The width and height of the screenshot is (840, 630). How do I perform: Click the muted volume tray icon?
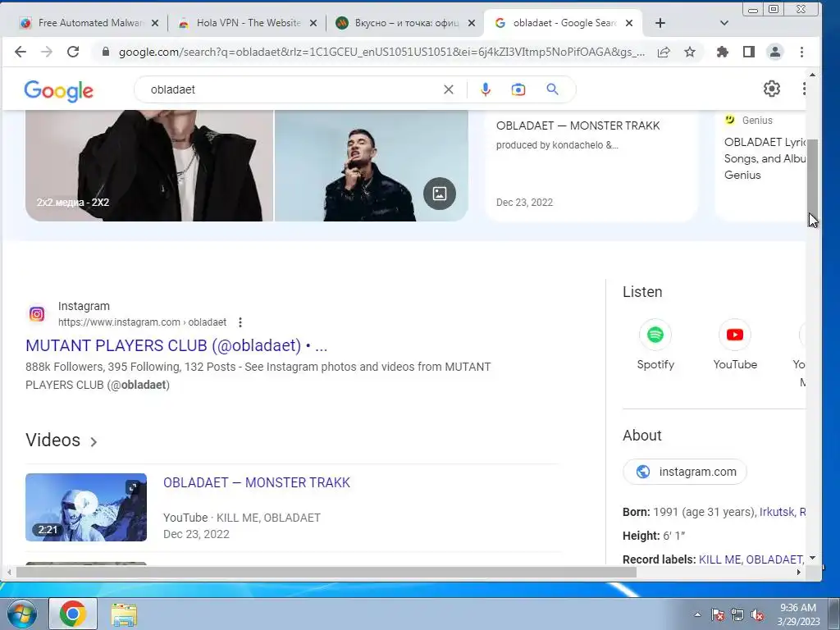click(757, 614)
